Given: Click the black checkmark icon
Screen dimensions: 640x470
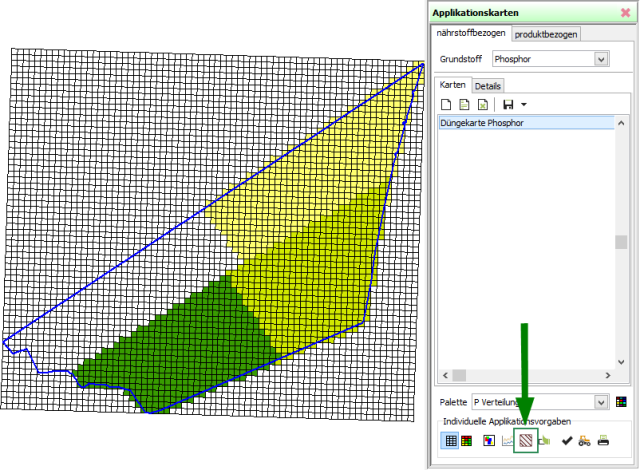Looking at the screenshot, I should pos(567,440).
